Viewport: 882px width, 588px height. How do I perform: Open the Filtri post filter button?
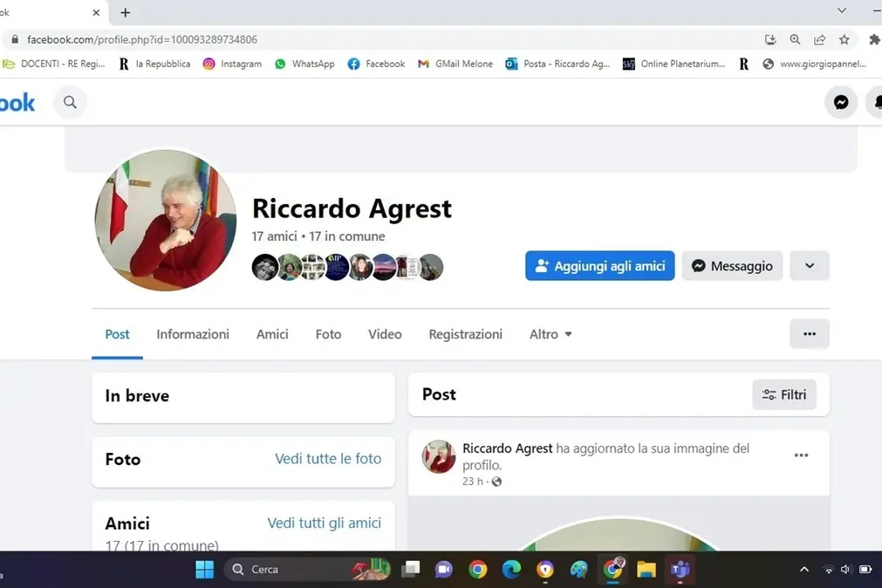pos(784,394)
